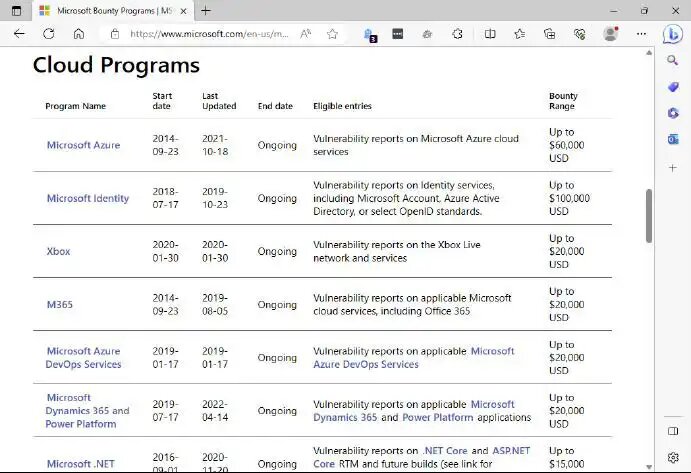Open Browser essentials heart icon
The width and height of the screenshot is (691, 473).
click(580, 34)
